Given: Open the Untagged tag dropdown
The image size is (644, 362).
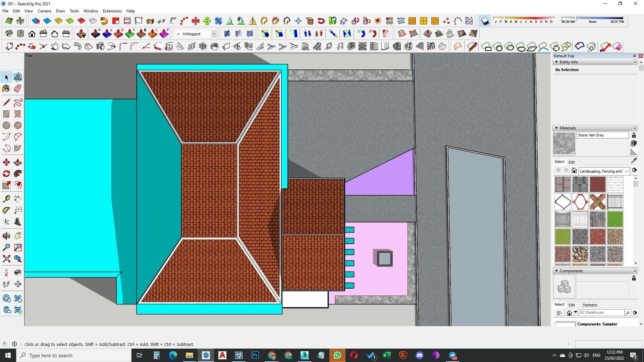Looking at the screenshot, I should tap(214, 34).
